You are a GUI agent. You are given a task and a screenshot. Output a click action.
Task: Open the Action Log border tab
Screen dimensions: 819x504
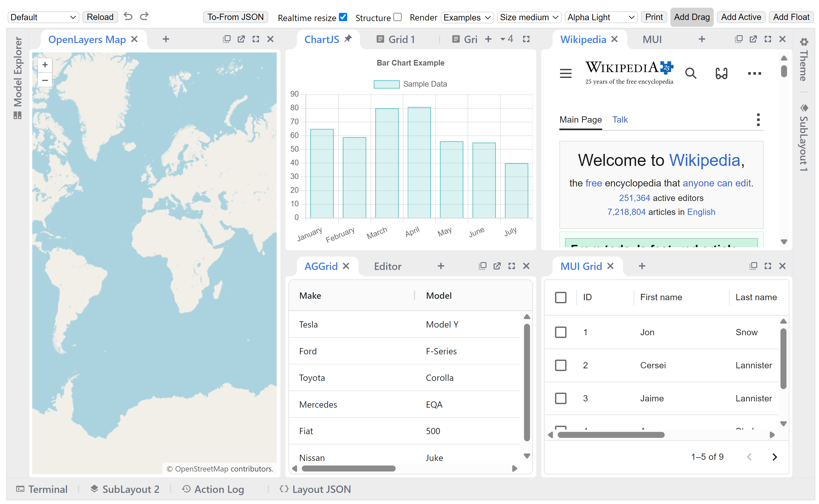[x=213, y=489]
